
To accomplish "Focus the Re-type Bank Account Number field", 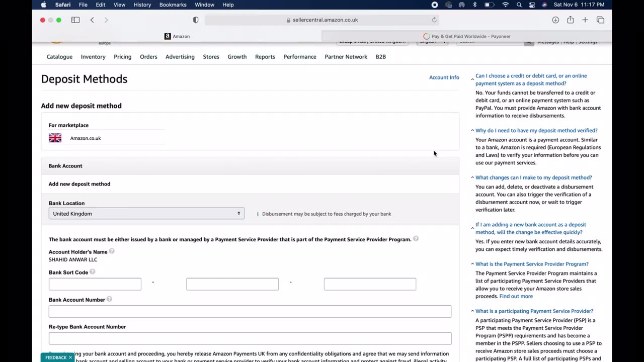I will (250, 338).
